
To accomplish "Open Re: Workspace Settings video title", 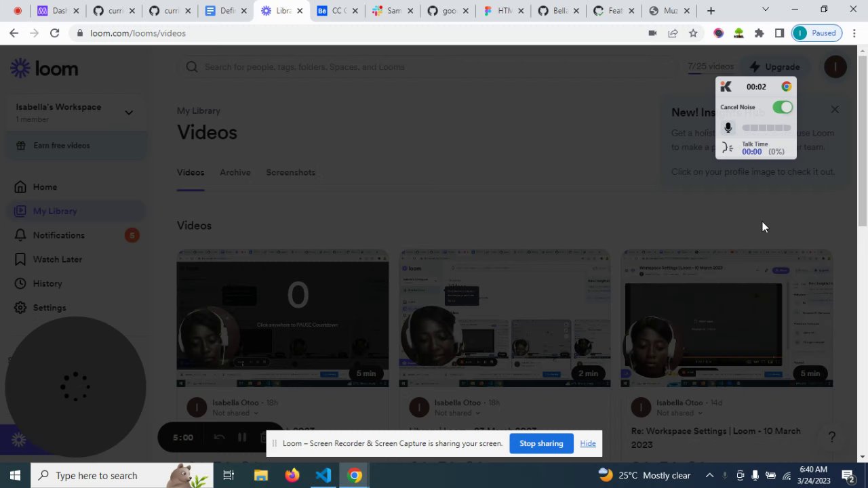I will point(716,438).
